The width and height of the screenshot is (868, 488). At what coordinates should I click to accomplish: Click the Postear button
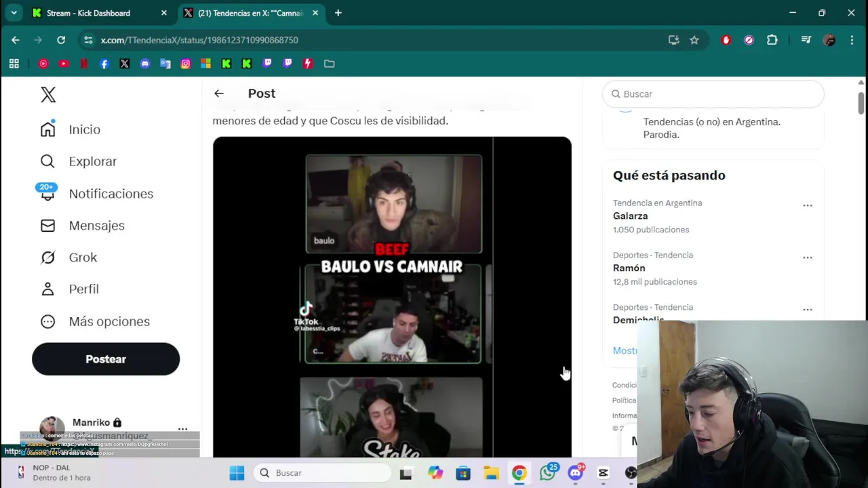coord(106,359)
